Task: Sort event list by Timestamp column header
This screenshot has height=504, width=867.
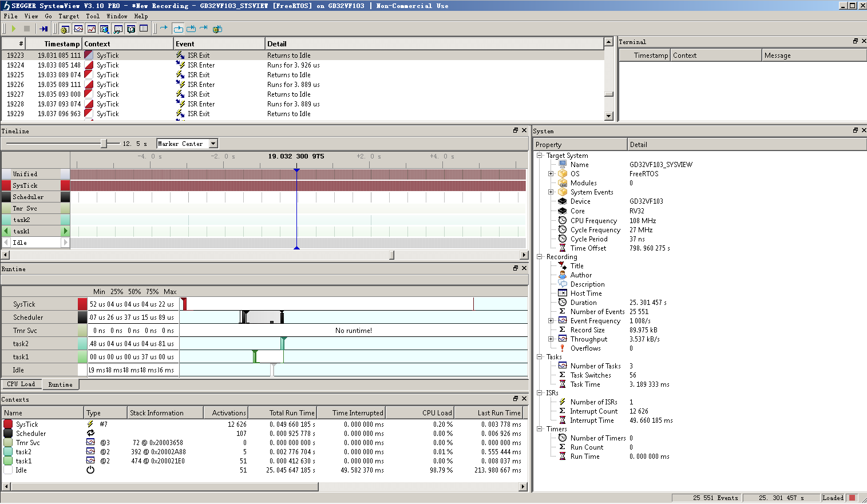Action: 54,43
